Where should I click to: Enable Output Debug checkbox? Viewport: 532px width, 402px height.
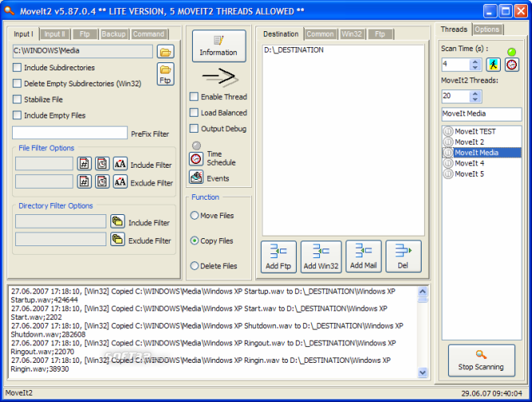click(x=194, y=129)
